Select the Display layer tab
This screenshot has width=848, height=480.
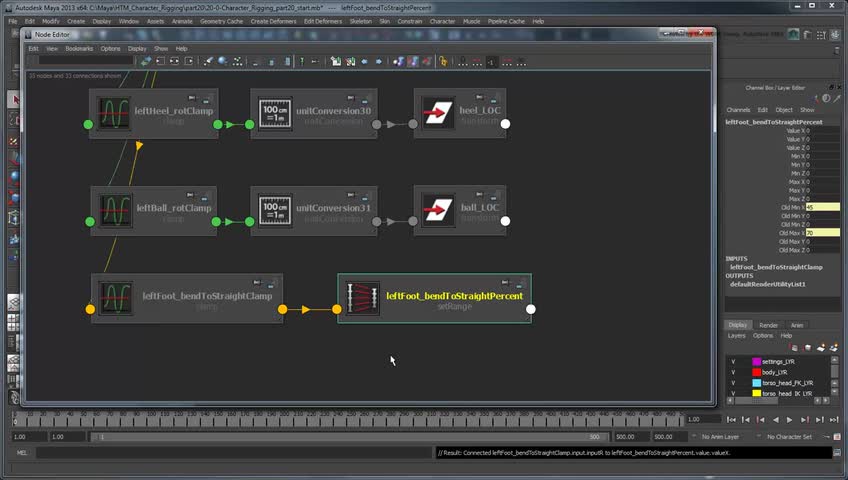pos(737,325)
